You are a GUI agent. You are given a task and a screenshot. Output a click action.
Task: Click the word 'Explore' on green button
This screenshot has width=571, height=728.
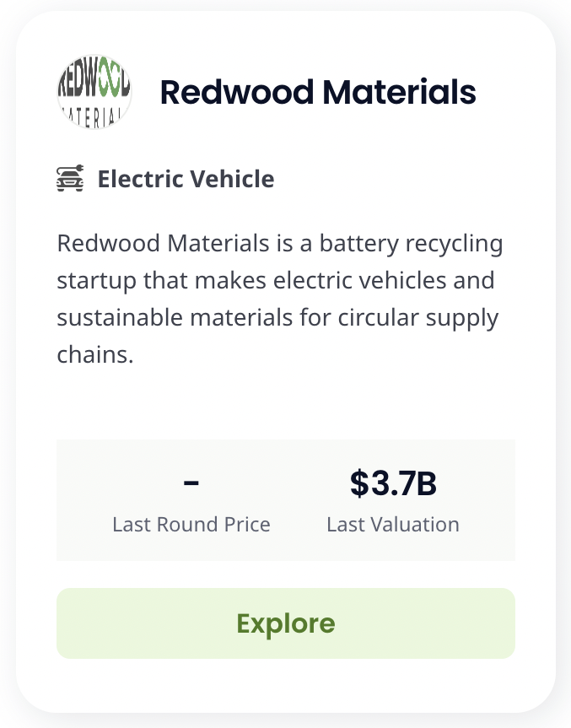286,623
